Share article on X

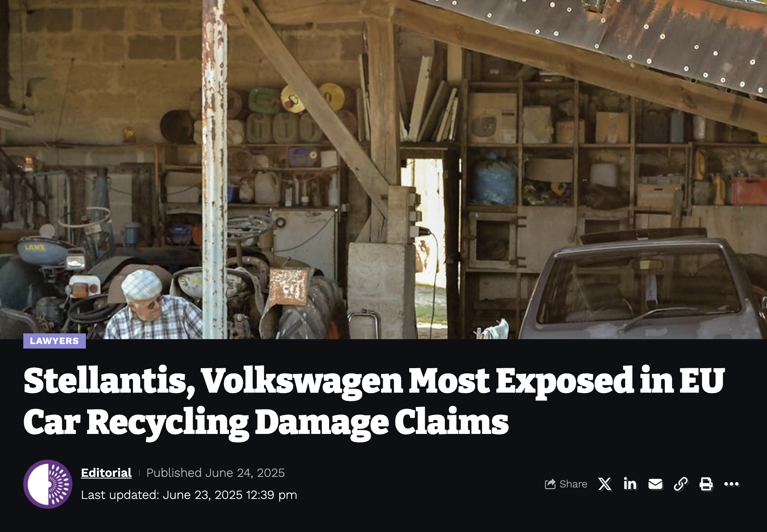[x=605, y=484]
